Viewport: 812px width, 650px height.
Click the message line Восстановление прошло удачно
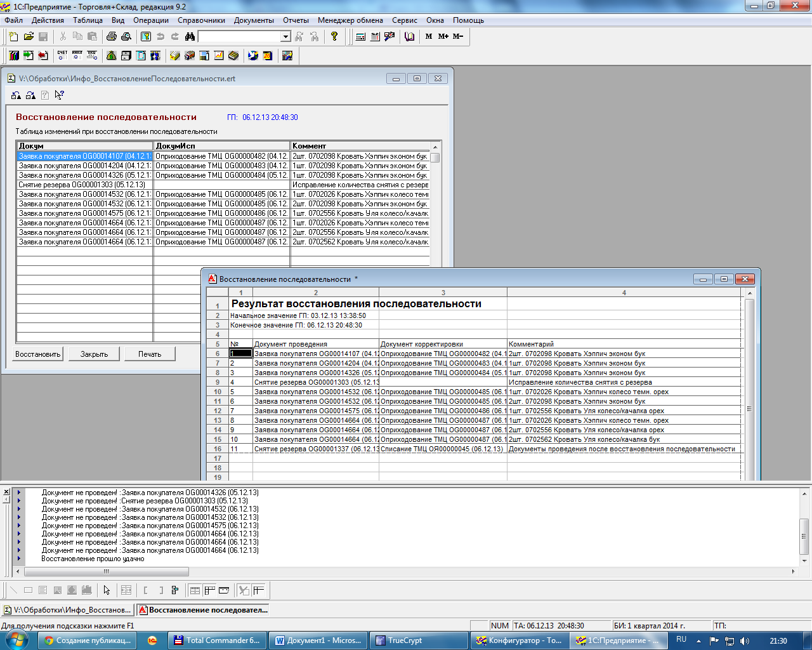93,559
